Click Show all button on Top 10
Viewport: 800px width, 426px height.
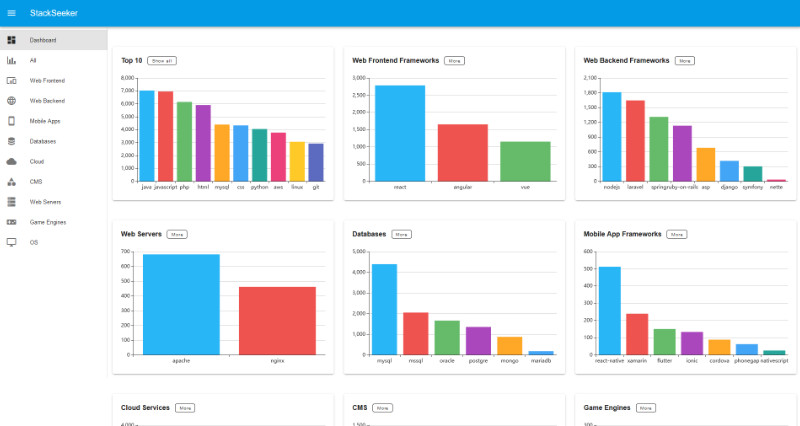(x=162, y=61)
